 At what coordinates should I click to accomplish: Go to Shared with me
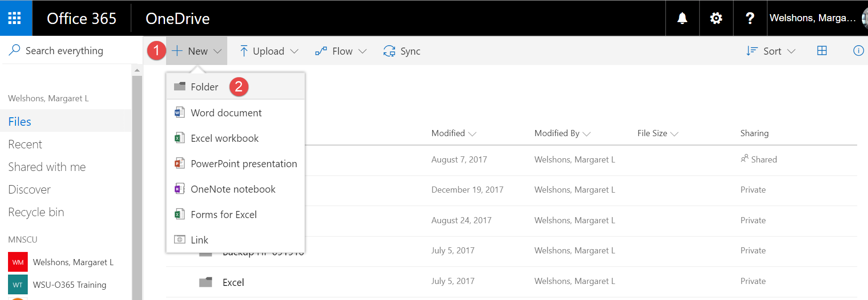(47, 167)
